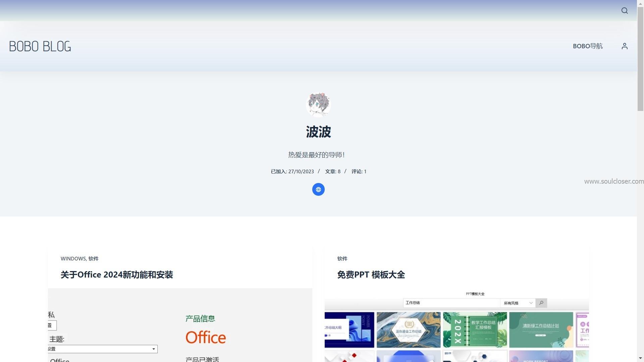Viewport: 644px width, 362px height.
Task: Open the PPT templates post thumbnail
Action: tap(457, 325)
